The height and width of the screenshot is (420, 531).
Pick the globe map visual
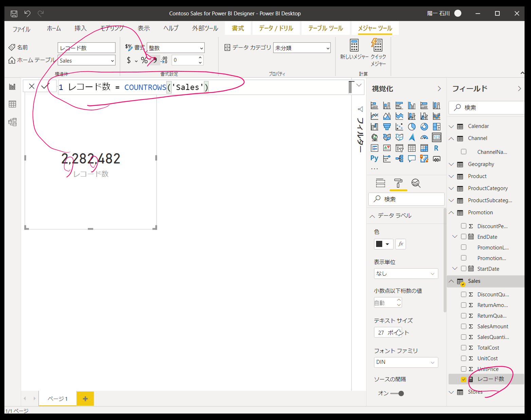(x=374, y=137)
